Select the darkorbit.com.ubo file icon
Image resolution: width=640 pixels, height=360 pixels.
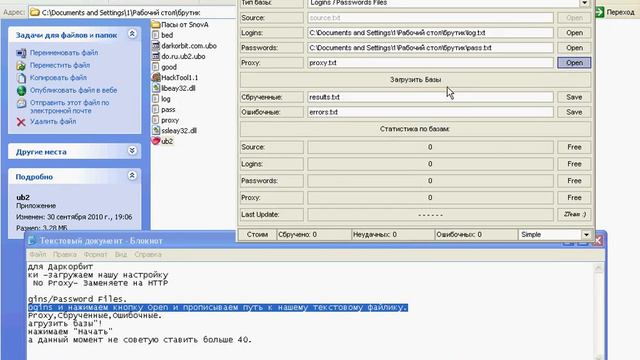156,46
